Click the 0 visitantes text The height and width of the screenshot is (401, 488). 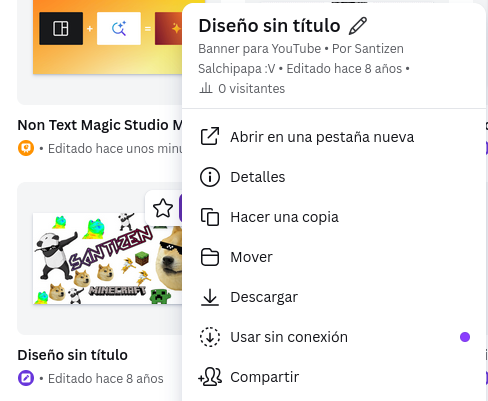[x=252, y=89]
